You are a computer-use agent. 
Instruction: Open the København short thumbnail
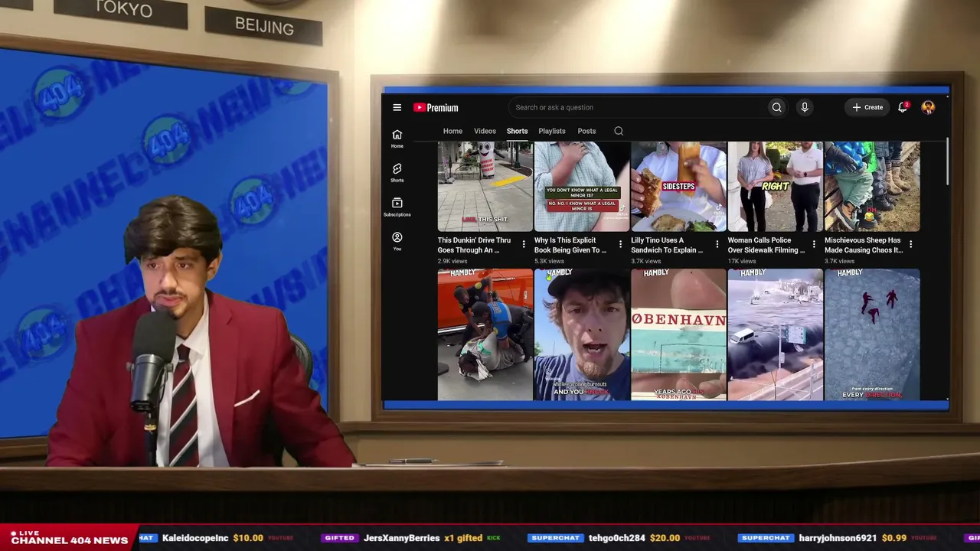tap(678, 334)
